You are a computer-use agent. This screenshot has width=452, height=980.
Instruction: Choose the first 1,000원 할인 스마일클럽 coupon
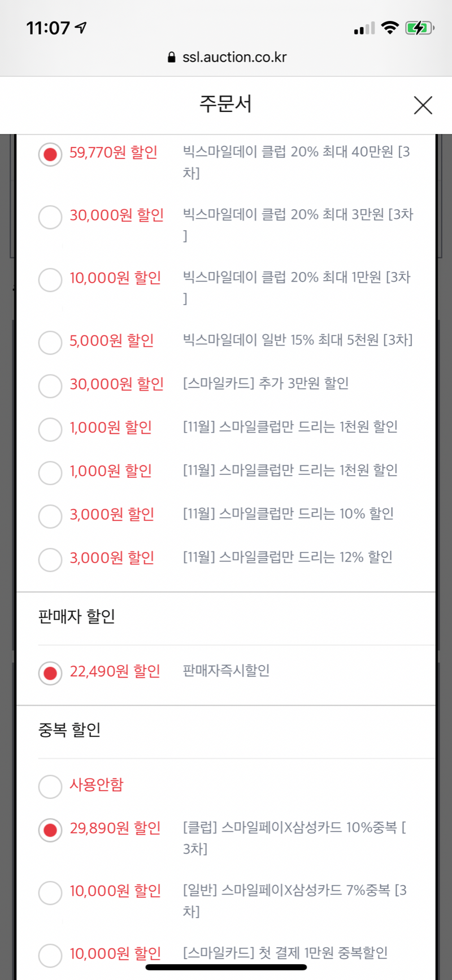point(50,430)
